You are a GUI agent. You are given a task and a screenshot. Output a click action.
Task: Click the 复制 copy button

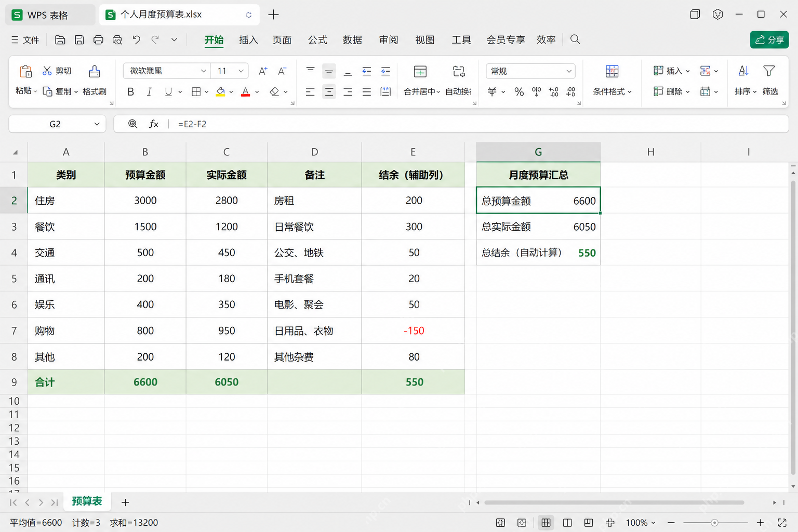tap(60, 91)
